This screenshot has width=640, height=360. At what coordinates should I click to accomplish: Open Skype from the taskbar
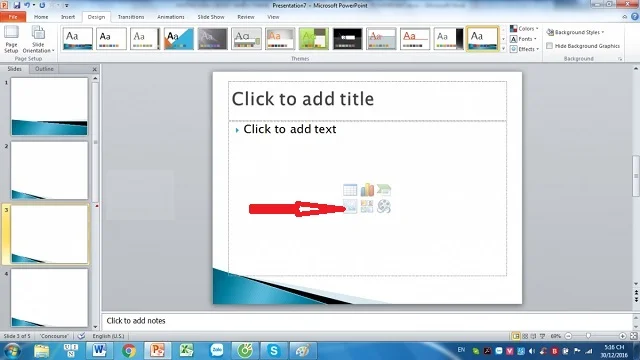(273, 351)
